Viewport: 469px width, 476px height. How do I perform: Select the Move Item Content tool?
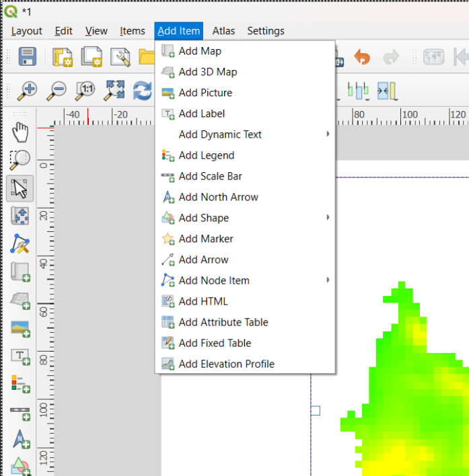tap(20, 216)
